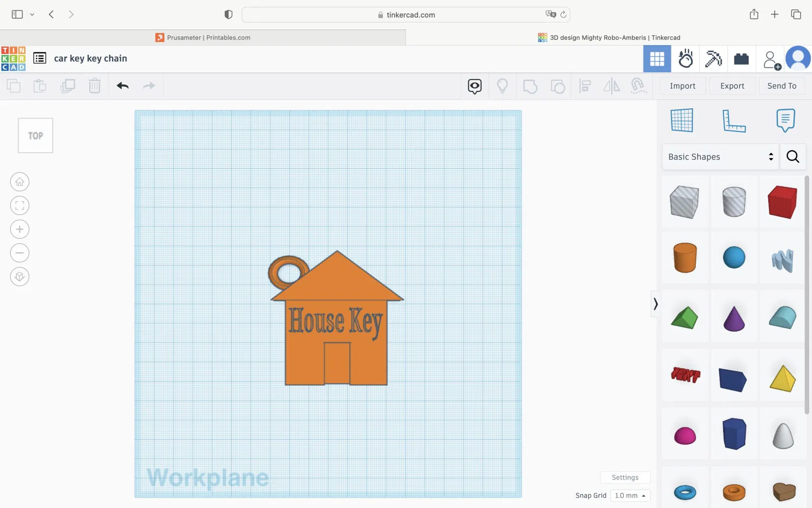The image size is (812, 508).
Task: Click the Home view button
Action: click(20, 182)
